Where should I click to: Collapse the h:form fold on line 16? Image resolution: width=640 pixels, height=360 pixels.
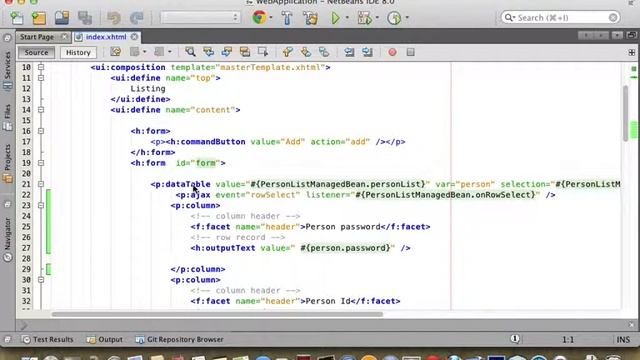point(41,131)
